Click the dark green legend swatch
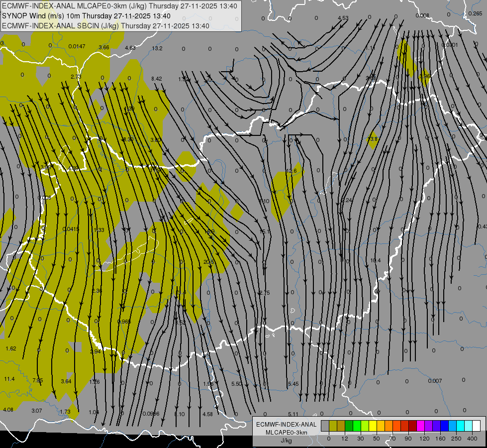This screenshot has height=448, width=487. (x=349, y=426)
